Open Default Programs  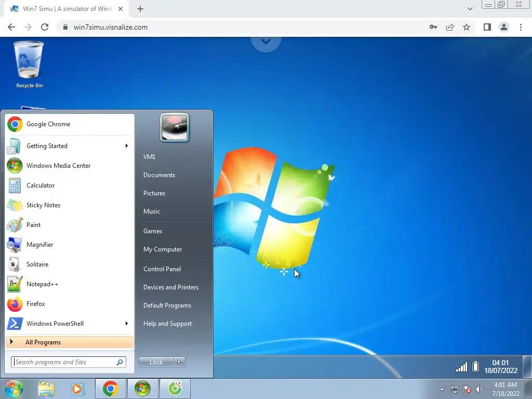click(x=167, y=305)
